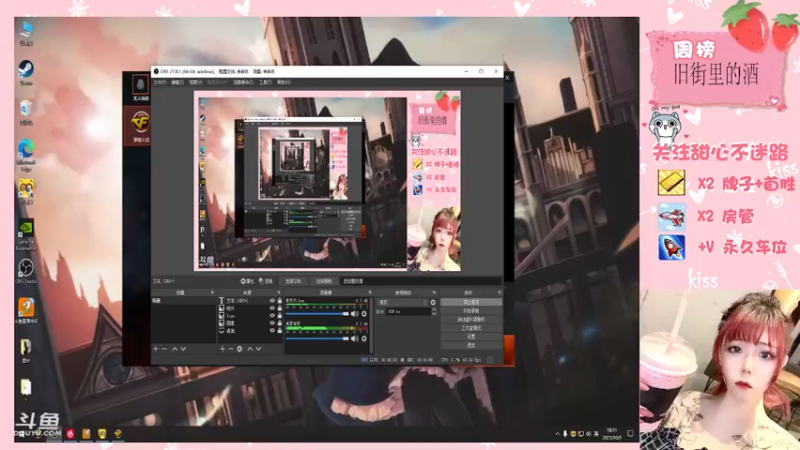
Task: Open 滤镜 Filters in source toolbar
Action: (266, 281)
